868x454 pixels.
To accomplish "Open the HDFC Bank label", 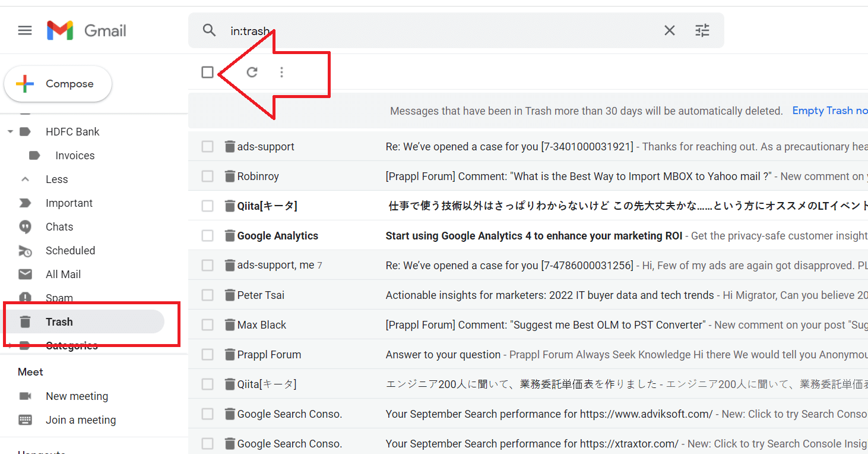I will click(x=72, y=132).
